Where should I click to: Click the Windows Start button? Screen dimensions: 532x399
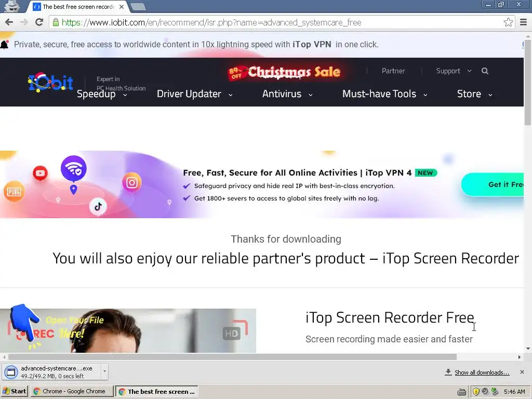point(14,391)
